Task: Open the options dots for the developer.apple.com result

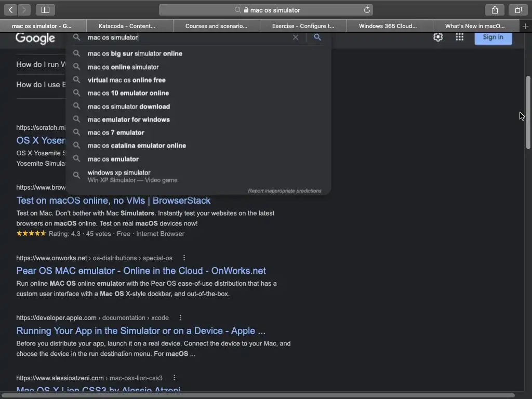Action: pyautogui.click(x=180, y=317)
